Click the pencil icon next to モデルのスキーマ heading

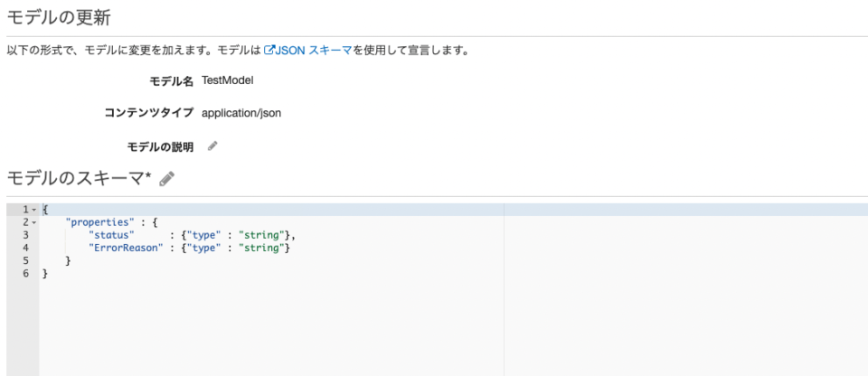[x=166, y=179]
